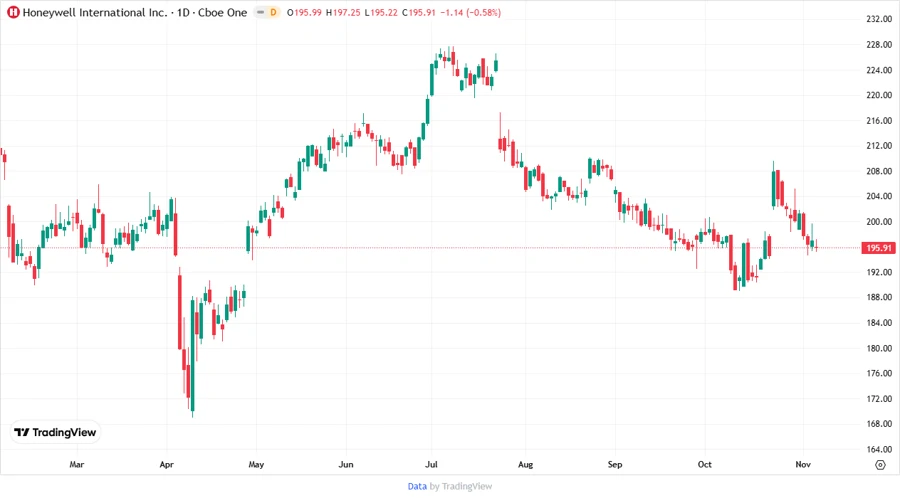900x498 pixels.
Task: Click the 232.00 price axis label
Action: [x=879, y=19]
